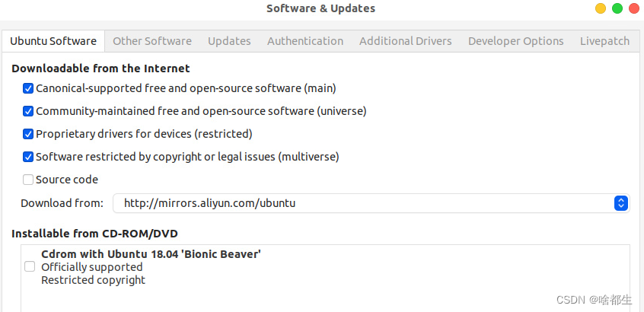Viewport: 644px width, 312px height.
Task: Click the 'Download from:' label
Action: click(62, 203)
